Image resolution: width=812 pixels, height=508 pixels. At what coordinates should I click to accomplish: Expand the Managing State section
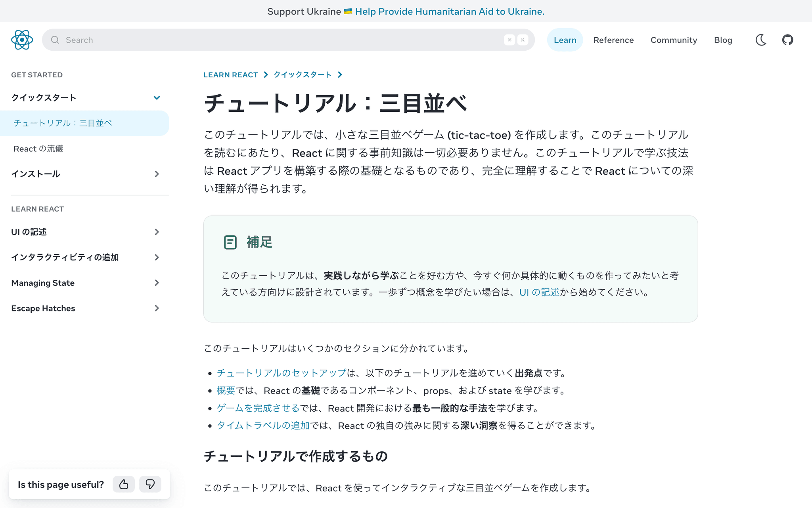coord(157,283)
